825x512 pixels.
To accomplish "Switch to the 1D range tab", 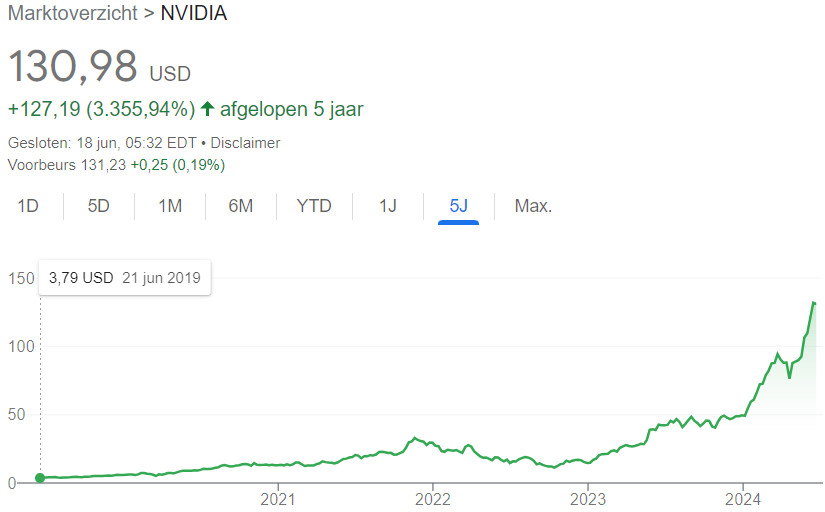I will pos(28,207).
